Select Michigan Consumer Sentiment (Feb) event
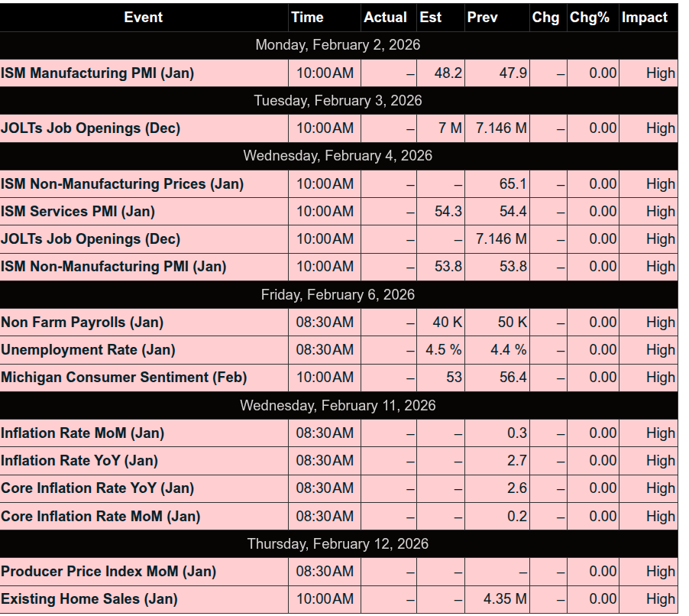This screenshot has height=616, width=689. (x=124, y=378)
